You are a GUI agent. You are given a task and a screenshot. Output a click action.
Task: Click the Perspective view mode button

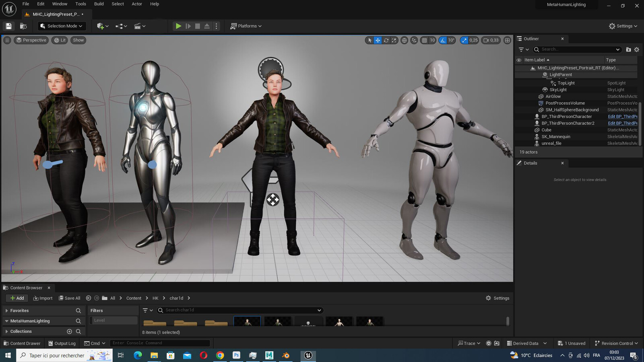click(x=31, y=40)
